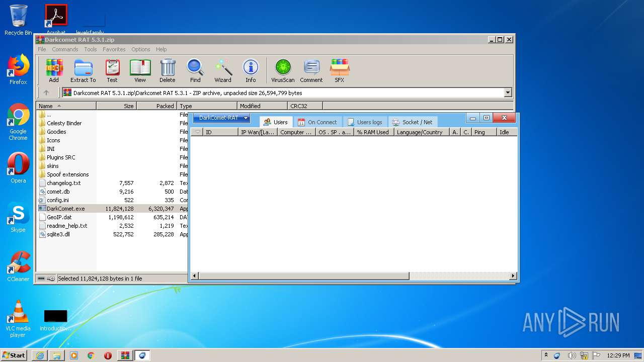Switch to the Users logs tab

click(365, 122)
